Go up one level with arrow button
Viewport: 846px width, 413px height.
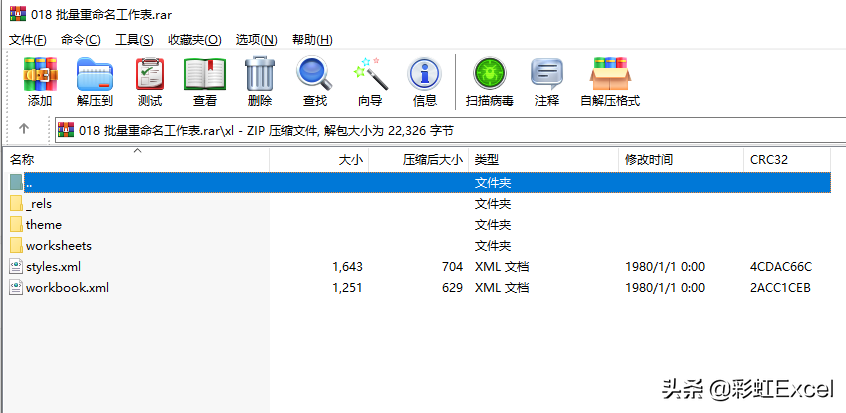click(24, 129)
